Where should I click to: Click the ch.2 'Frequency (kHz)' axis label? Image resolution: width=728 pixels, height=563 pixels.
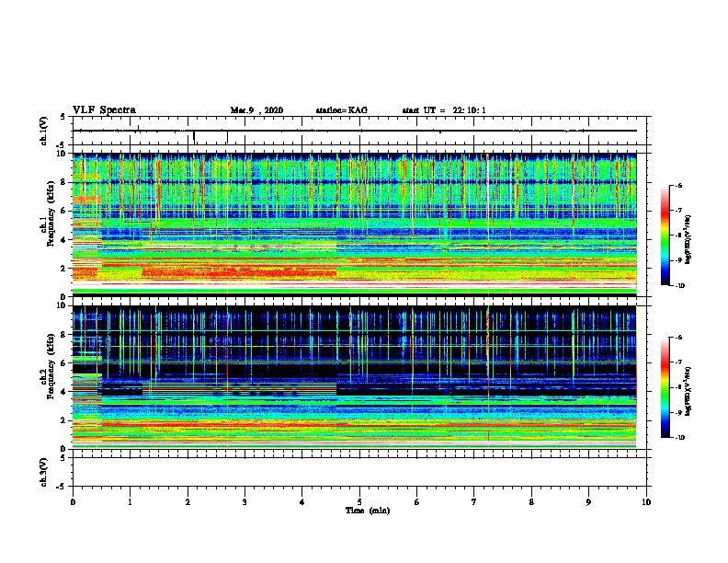click(51, 365)
